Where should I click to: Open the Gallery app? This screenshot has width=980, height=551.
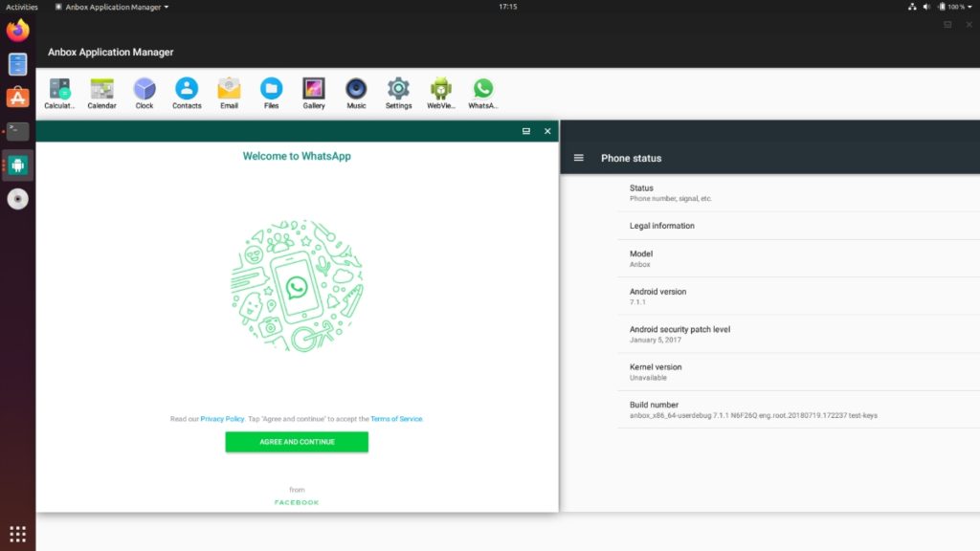(x=313, y=91)
